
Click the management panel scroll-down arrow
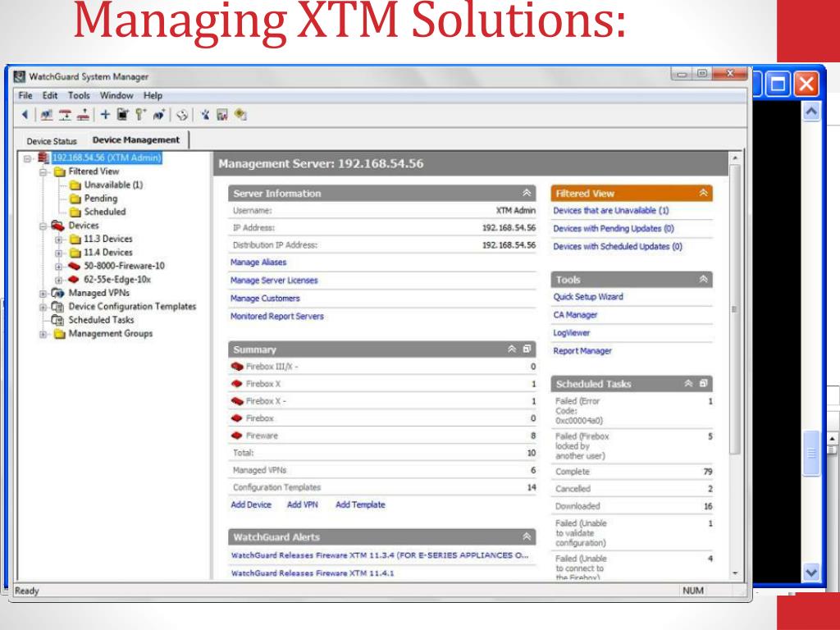pyautogui.click(x=735, y=573)
